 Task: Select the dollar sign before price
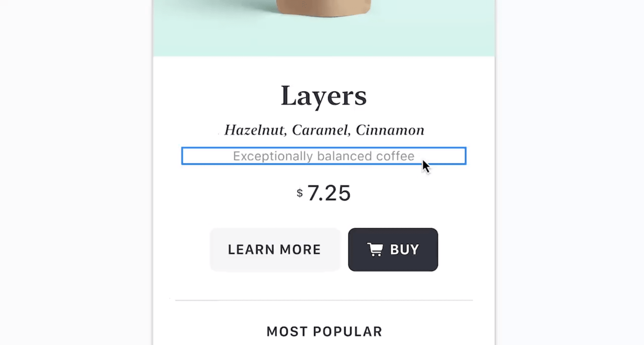[299, 193]
